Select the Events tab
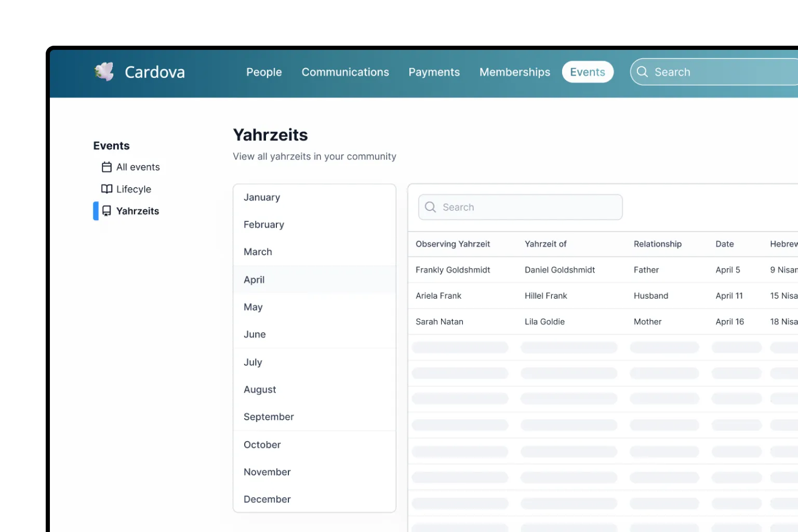Image resolution: width=798 pixels, height=532 pixels. point(588,72)
